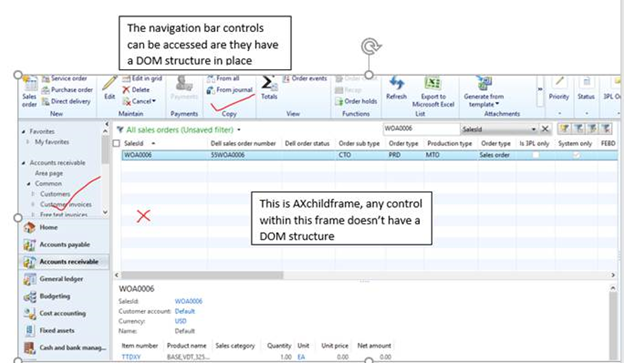
Task: Click the Production type column header
Action: coord(449,143)
